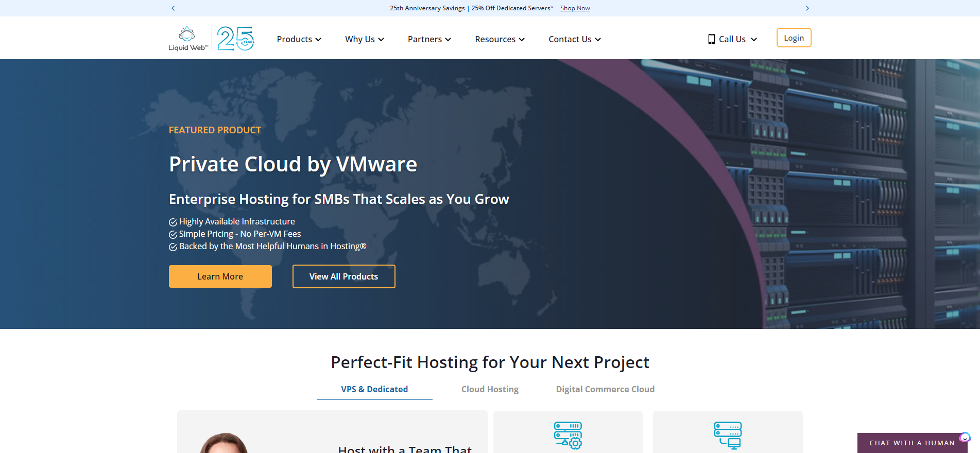Click check icon beside Highly Available Infrastructure

click(x=173, y=222)
